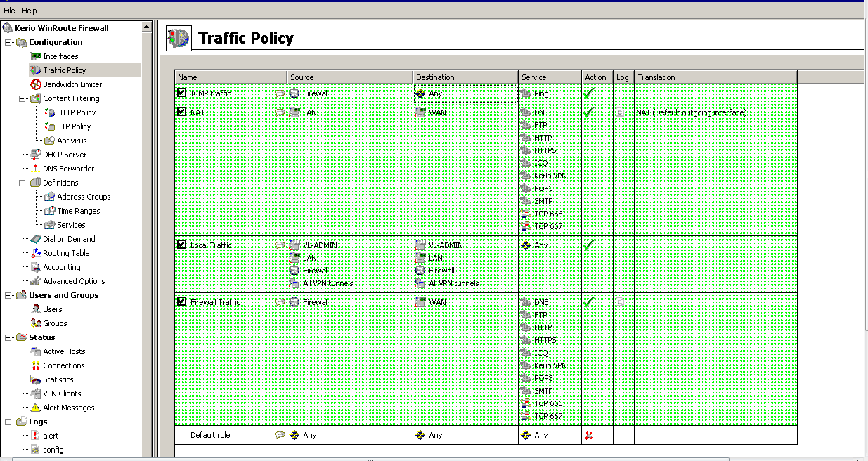Open the Connections icon
The width and height of the screenshot is (868, 461).
36,365
